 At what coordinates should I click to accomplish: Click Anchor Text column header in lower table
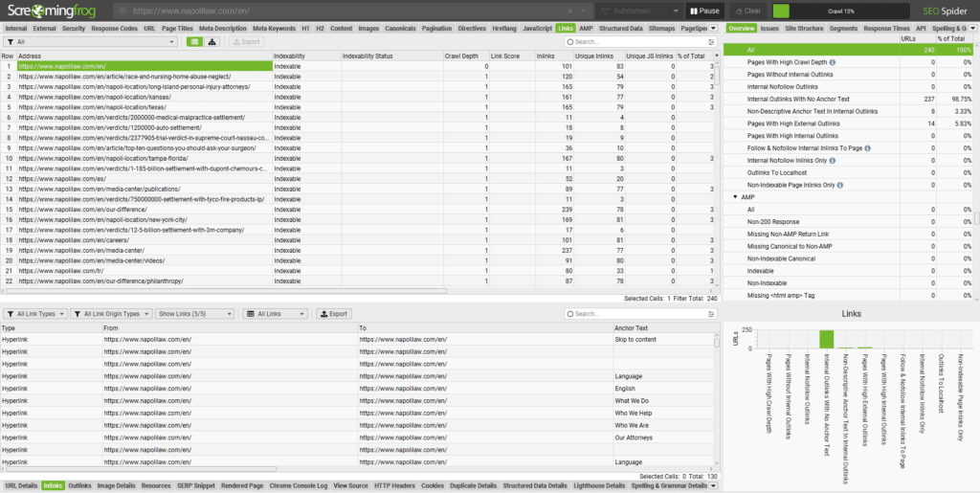point(663,327)
